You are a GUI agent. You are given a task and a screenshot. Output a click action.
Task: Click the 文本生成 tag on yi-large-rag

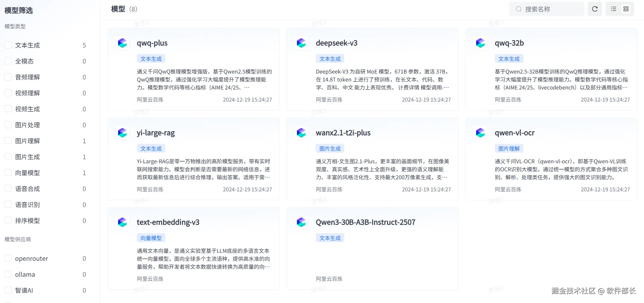pos(151,149)
